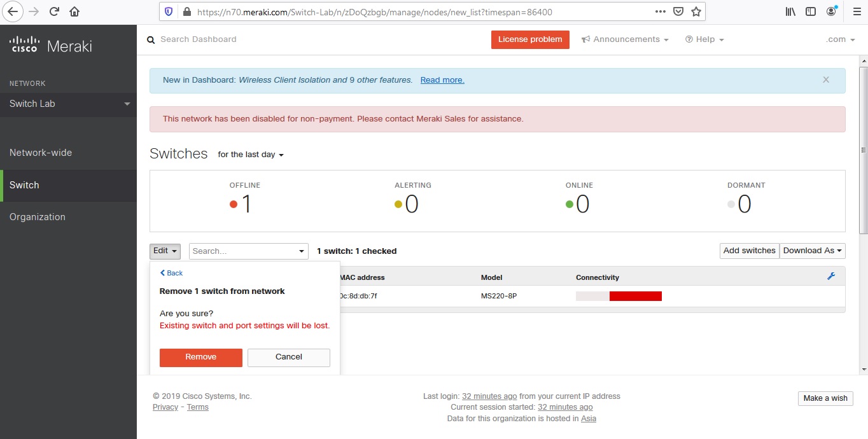The image size is (868, 439).
Task: Click the switches Search field
Action: (242, 251)
